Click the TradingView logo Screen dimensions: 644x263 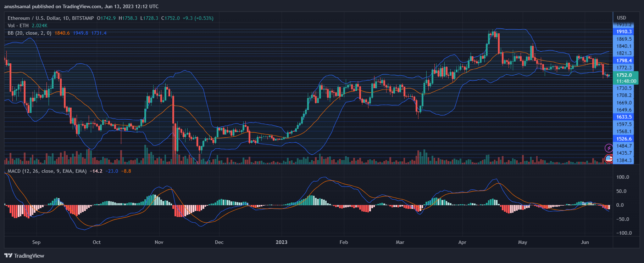coord(24,256)
